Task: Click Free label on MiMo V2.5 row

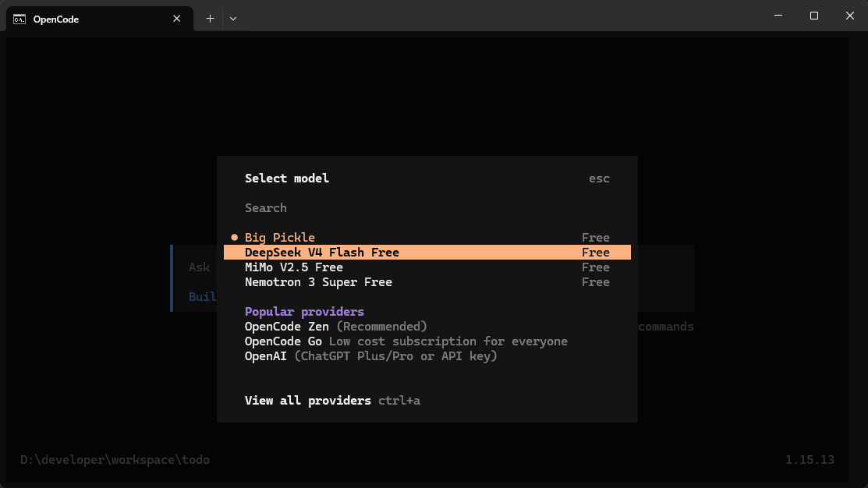Action: point(596,267)
